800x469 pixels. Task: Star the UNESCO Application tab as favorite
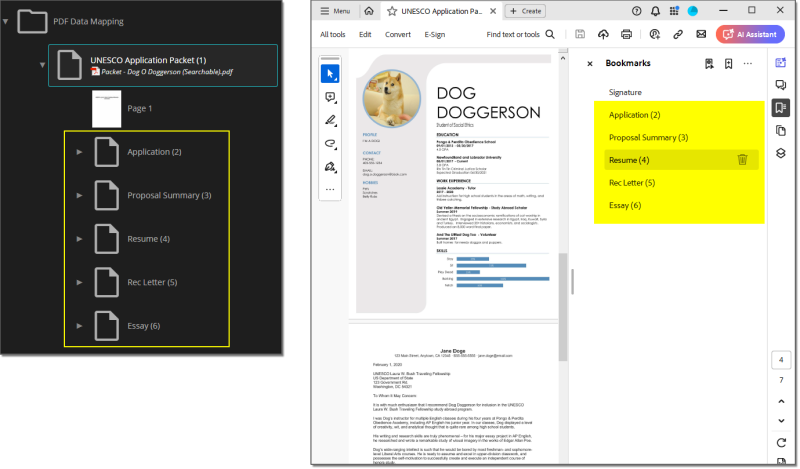tap(392, 11)
